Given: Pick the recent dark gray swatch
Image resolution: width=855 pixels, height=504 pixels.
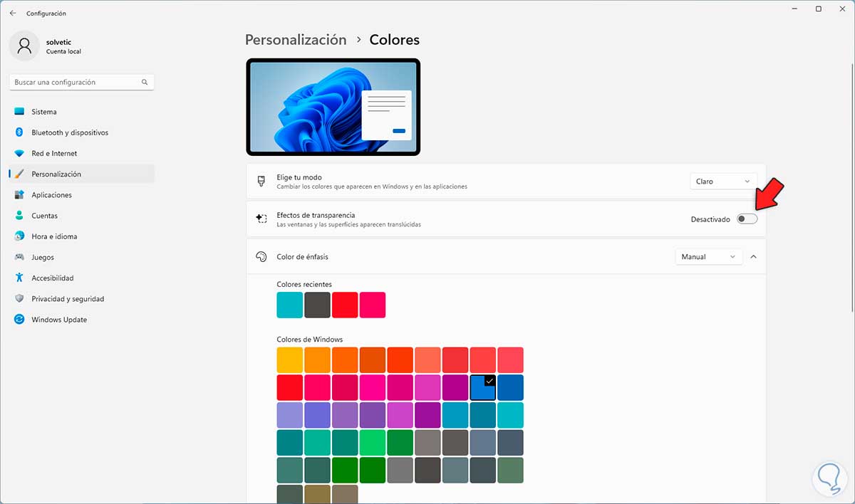Looking at the screenshot, I should [x=317, y=305].
